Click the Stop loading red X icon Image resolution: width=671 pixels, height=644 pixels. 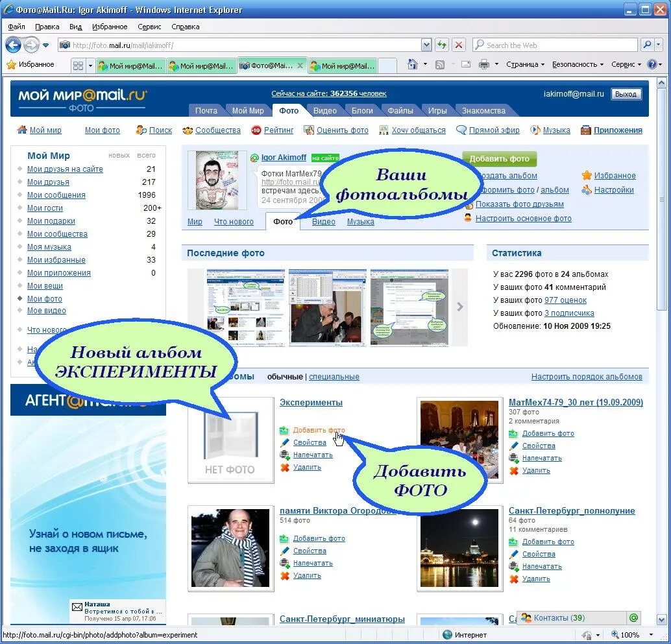(459, 45)
